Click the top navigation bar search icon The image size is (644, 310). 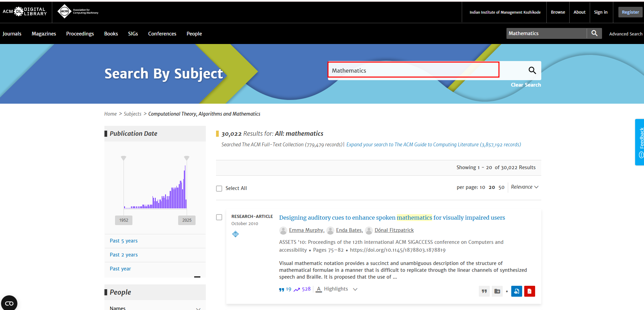pyautogui.click(x=594, y=33)
